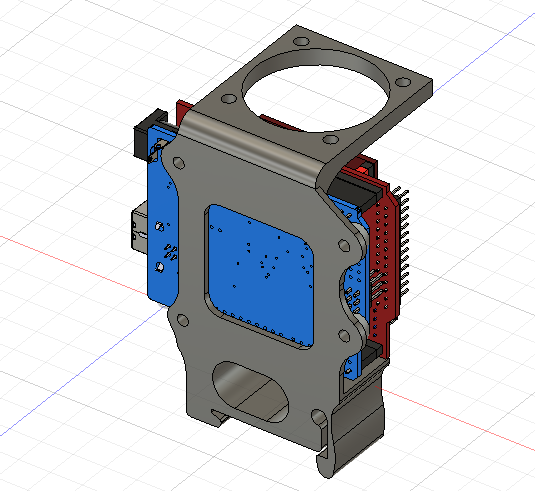Pick the fan plate mounting hole nearest the bend
Viewport: 535px width, 491px height.
tap(331, 140)
